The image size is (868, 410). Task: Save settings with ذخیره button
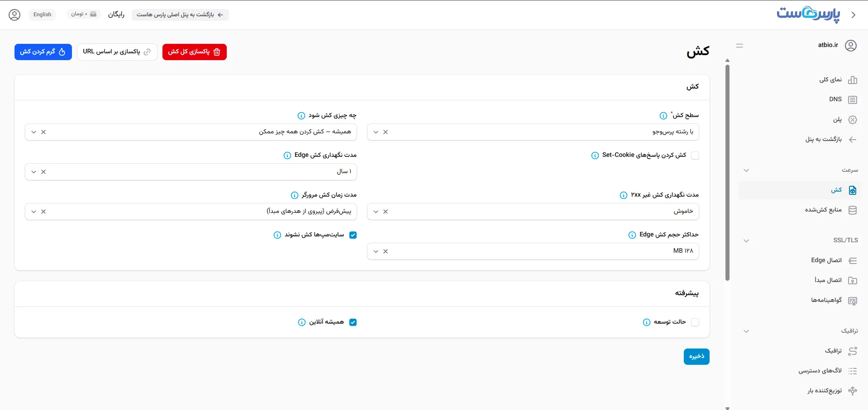(696, 357)
